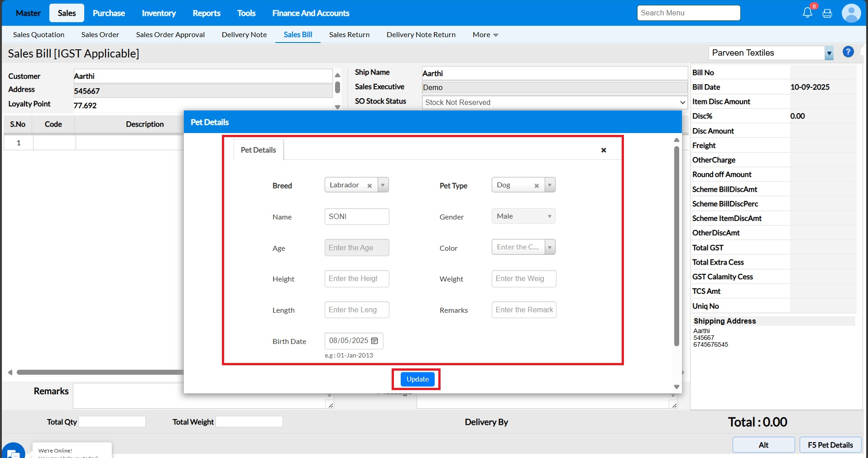Open the Color dropdown

[523, 247]
